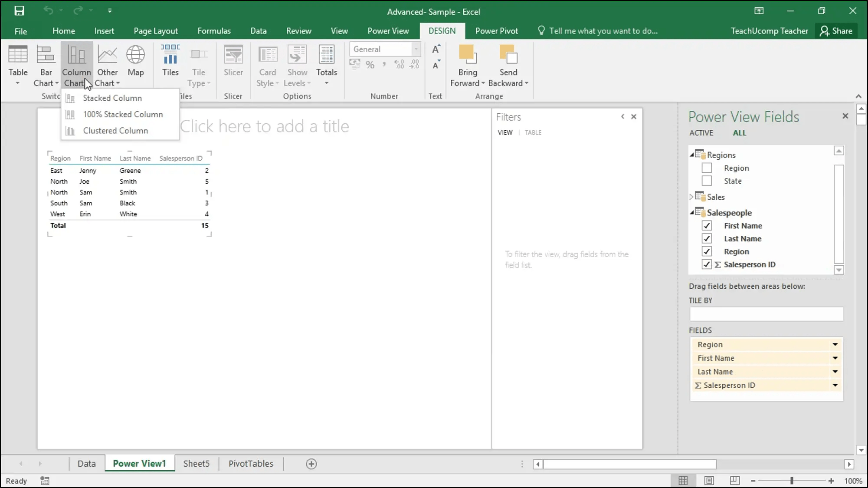
Task: Open the General number format dropdown
Action: click(415, 49)
